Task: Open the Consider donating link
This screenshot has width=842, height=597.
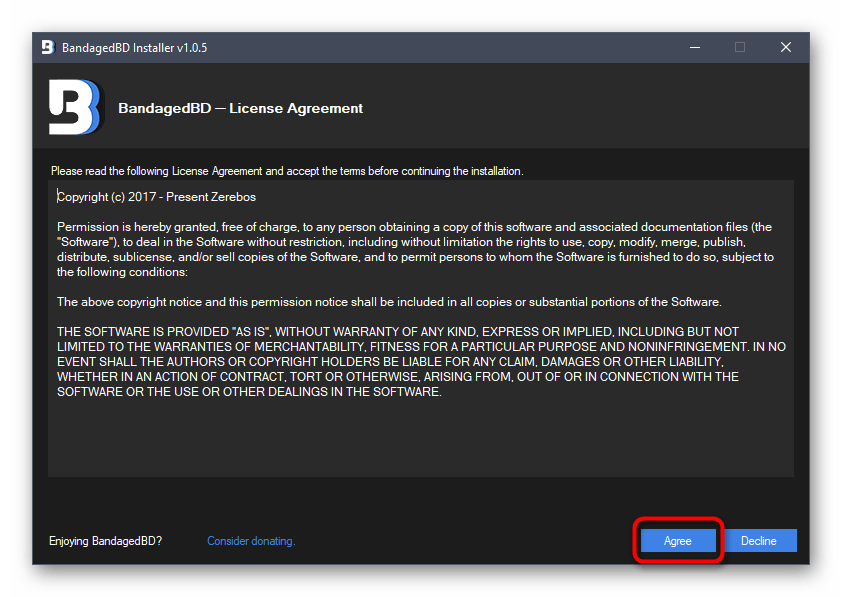Action: (251, 541)
